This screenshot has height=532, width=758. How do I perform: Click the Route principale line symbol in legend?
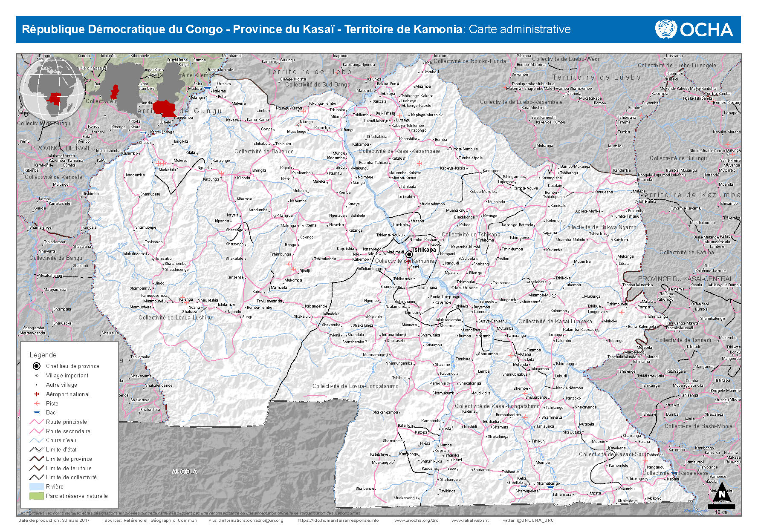37,422
